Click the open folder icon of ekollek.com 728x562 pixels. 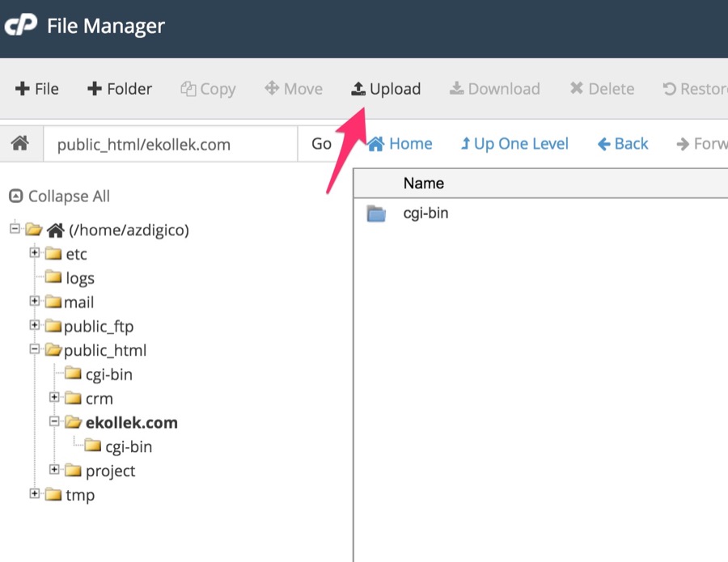click(x=73, y=421)
